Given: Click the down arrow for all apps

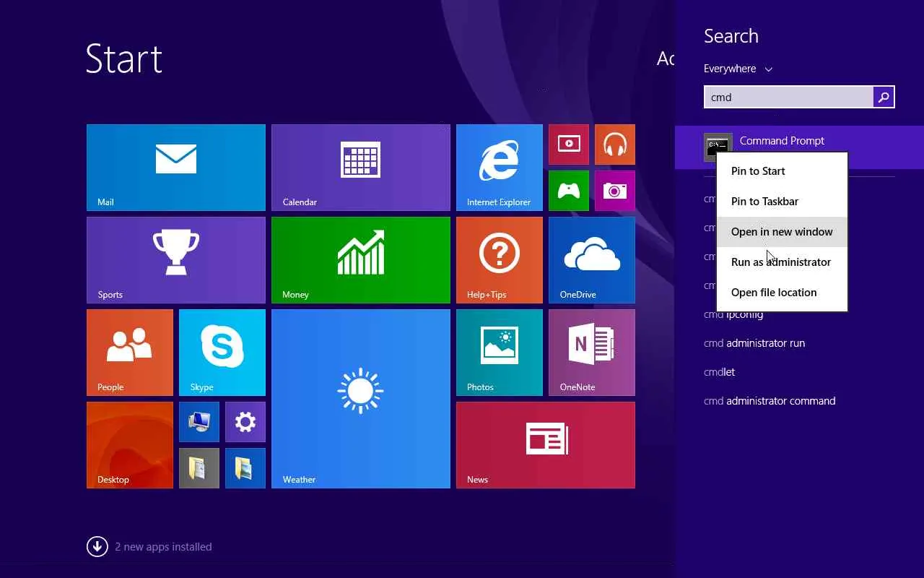Looking at the screenshot, I should coord(97,547).
